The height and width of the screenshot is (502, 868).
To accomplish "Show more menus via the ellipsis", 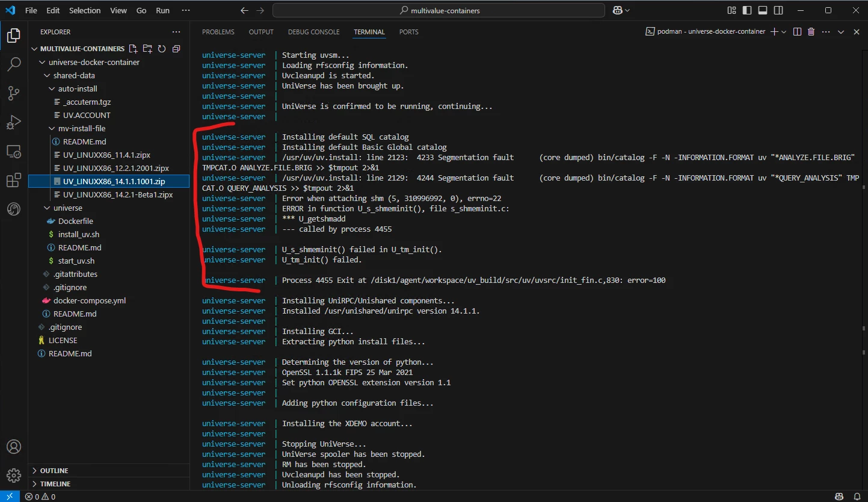I will pos(186,10).
